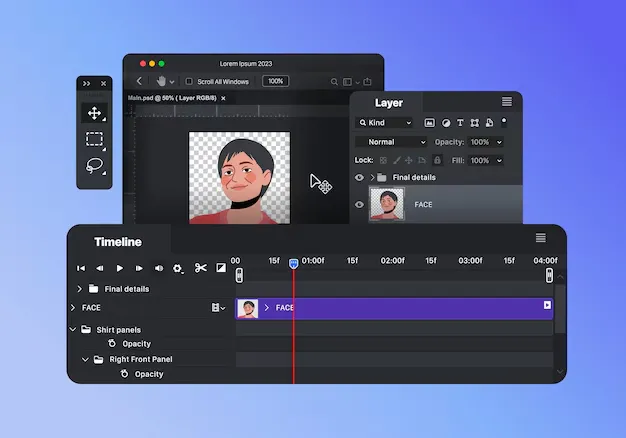Jump to first frame in timeline
This screenshot has width=626, height=438.
click(x=81, y=268)
